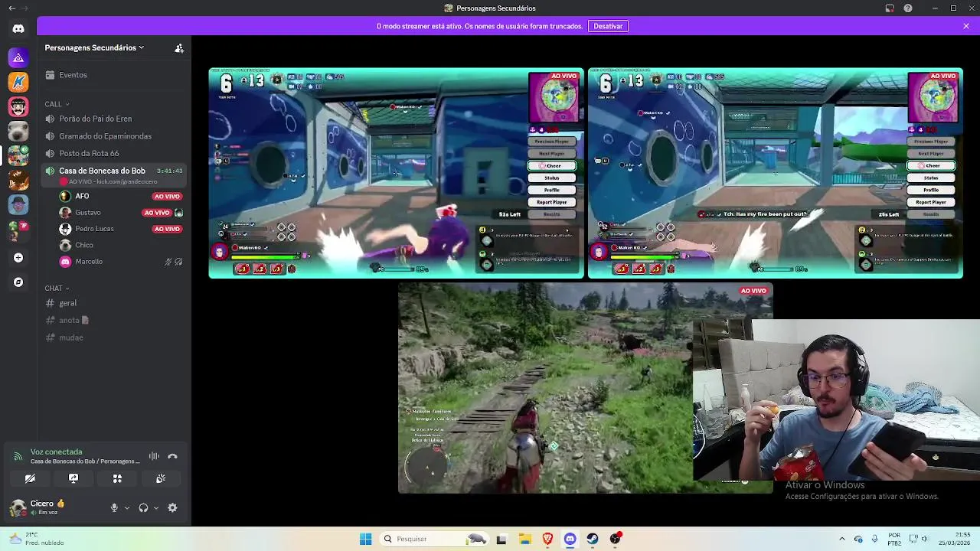Open user settings gear
The height and width of the screenshot is (551, 980).
(x=172, y=507)
